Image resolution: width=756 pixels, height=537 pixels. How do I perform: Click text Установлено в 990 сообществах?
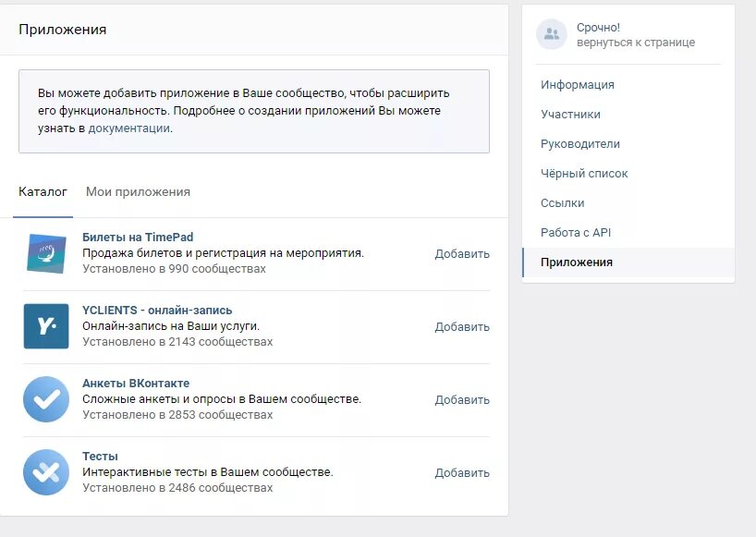[x=174, y=268]
